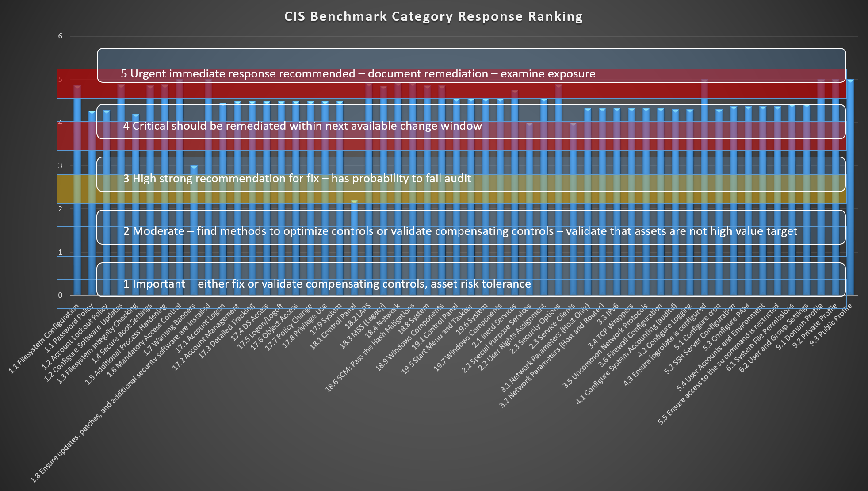
Task: Click the '1.7 Warning Banners' axis label
Action: pos(170,330)
